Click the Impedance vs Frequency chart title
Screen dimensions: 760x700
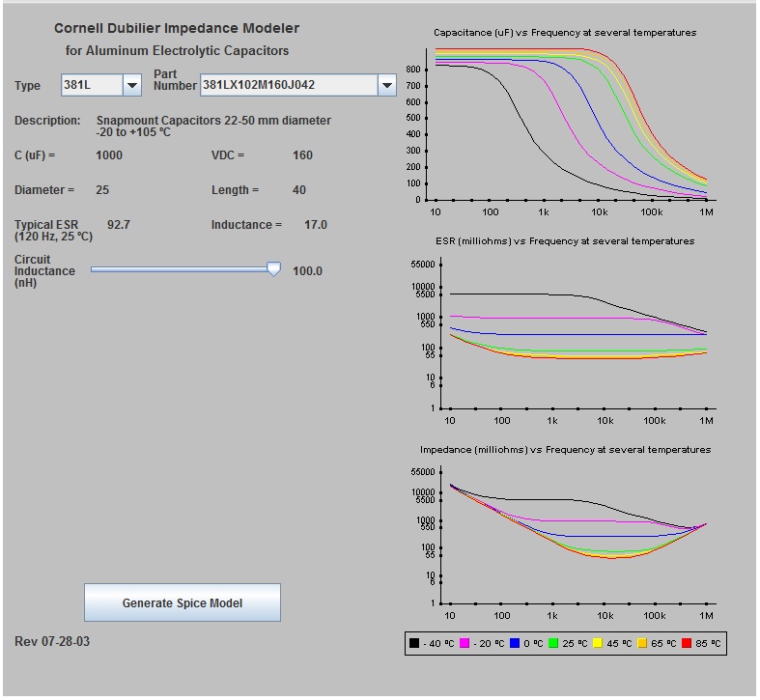565,449
